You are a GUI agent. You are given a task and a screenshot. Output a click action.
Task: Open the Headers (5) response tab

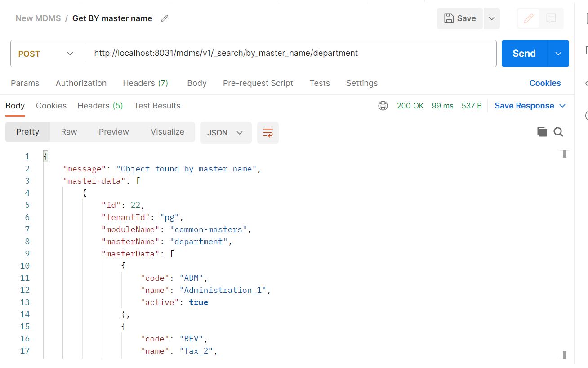100,106
